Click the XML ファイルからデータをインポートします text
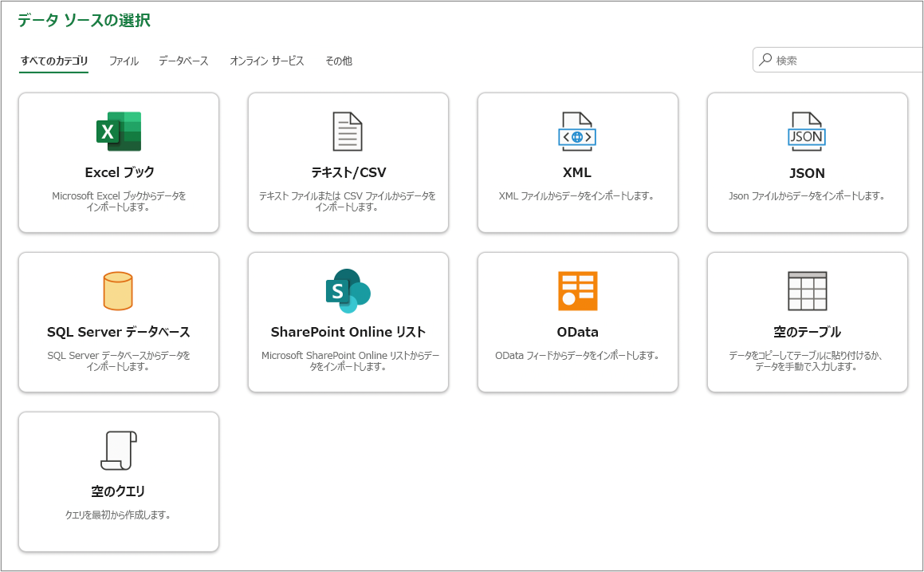Viewport: 924px width, 572px height. (576, 195)
